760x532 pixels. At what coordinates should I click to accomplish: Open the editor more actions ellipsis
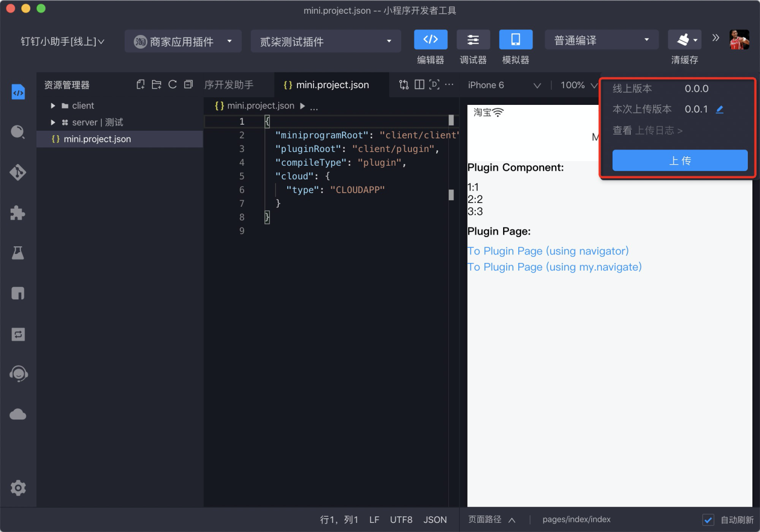[x=449, y=85]
